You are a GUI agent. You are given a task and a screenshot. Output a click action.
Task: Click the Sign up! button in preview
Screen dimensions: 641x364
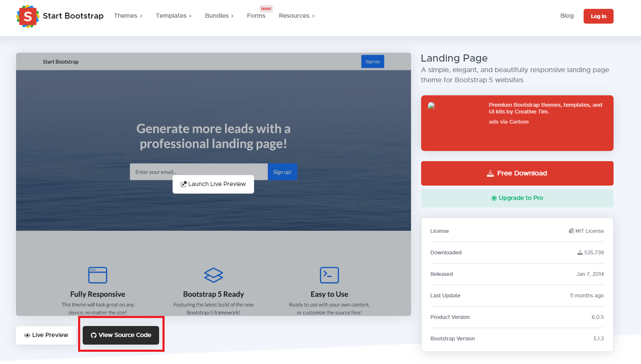click(282, 172)
